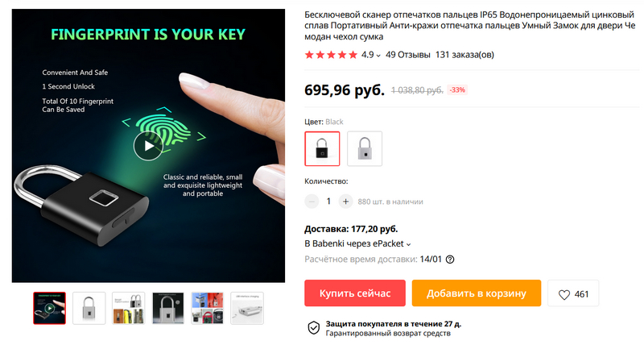
Task: View the USB charging thumbnail image
Action: click(x=247, y=307)
